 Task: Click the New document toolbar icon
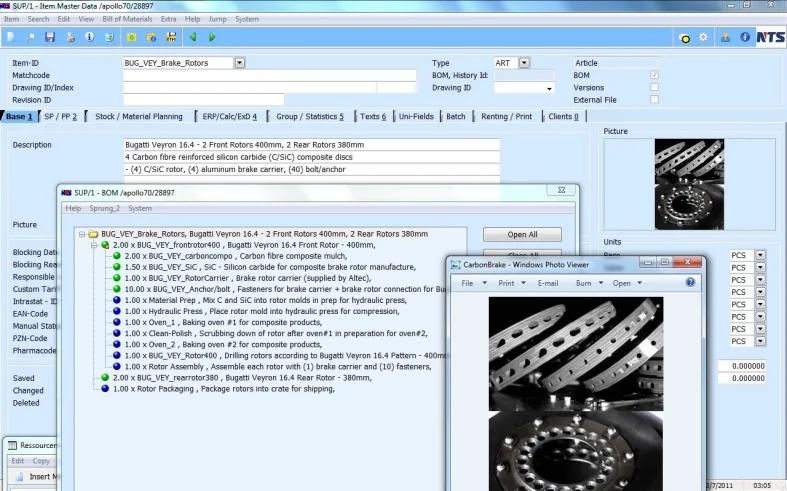[x=11, y=37]
